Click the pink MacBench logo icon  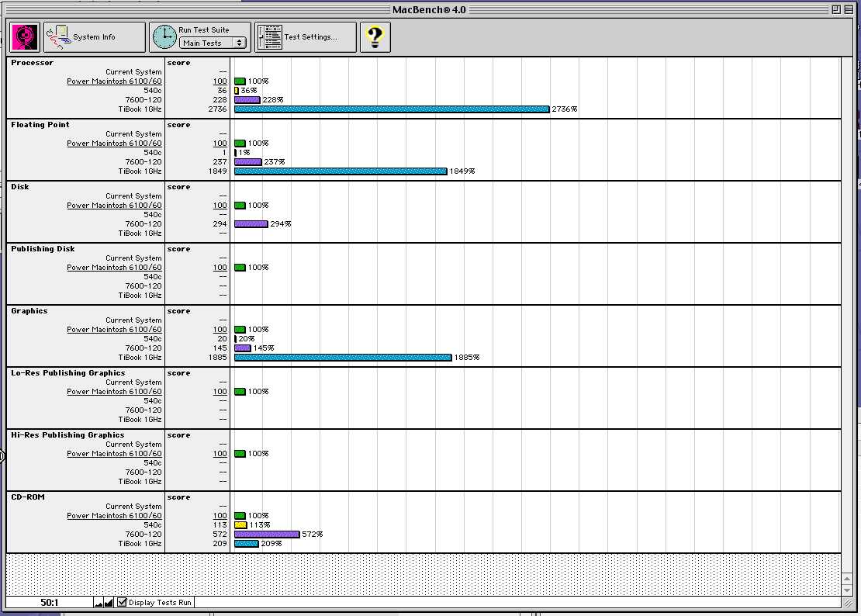click(x=26, y=37)
